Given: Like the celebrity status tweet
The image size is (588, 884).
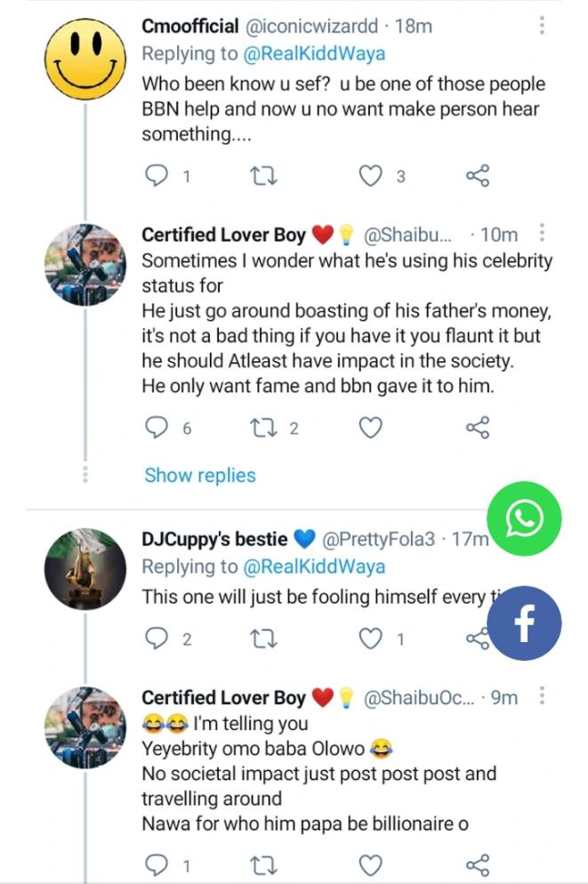Looking at the screenshot, I should coord(370,429).
